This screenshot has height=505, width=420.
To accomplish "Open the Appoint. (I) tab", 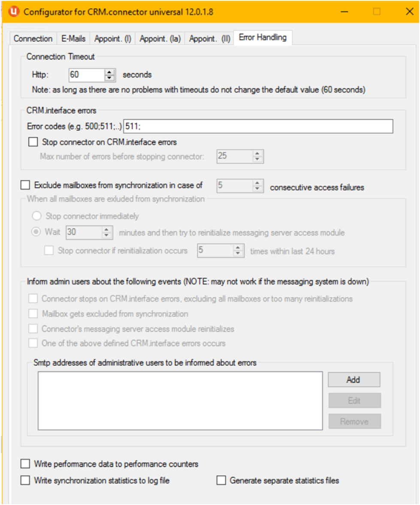I will 112,39.
